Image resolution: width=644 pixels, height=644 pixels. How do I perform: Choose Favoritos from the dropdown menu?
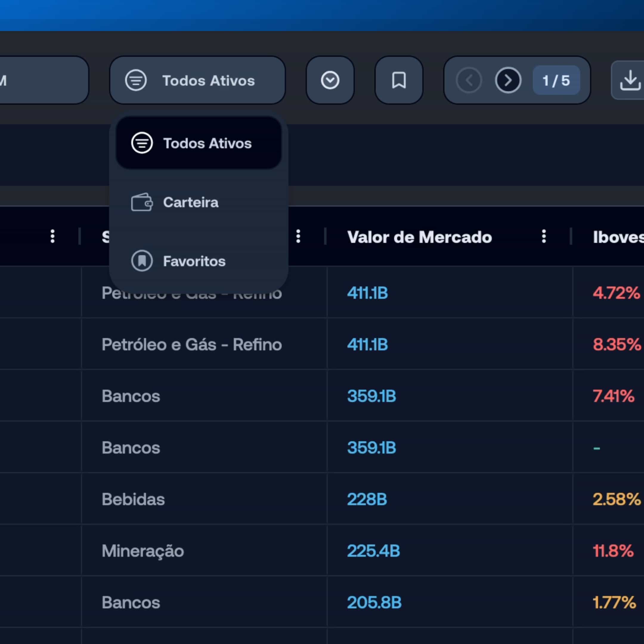coord(194,261)
